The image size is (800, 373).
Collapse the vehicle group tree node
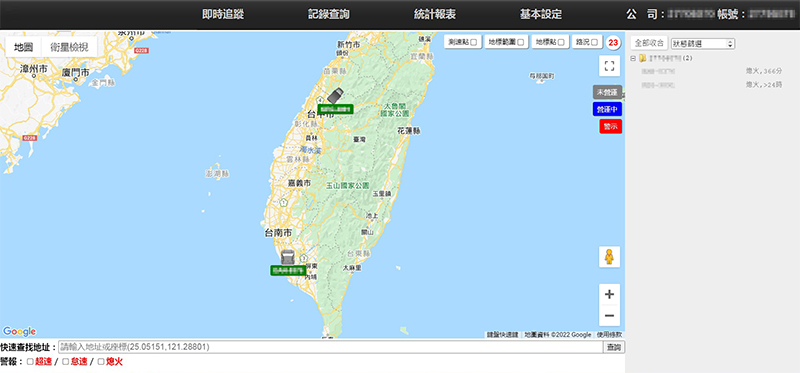[x=633, y=59]
